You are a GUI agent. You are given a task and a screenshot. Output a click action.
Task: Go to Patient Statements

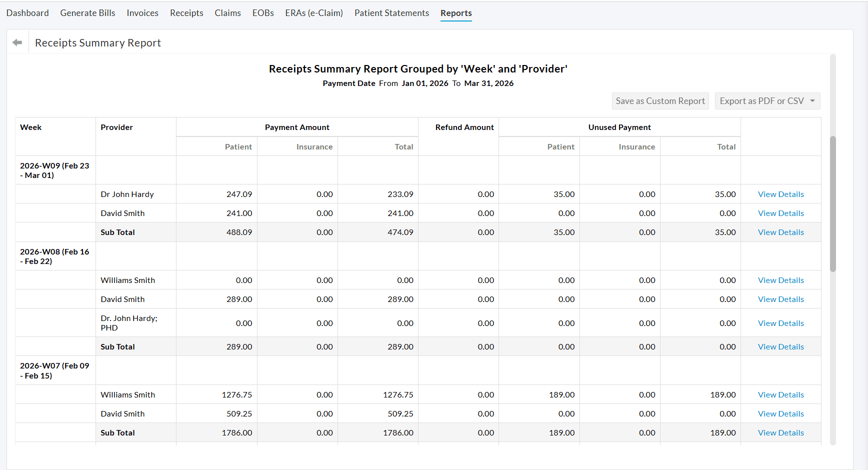(391, 12)
